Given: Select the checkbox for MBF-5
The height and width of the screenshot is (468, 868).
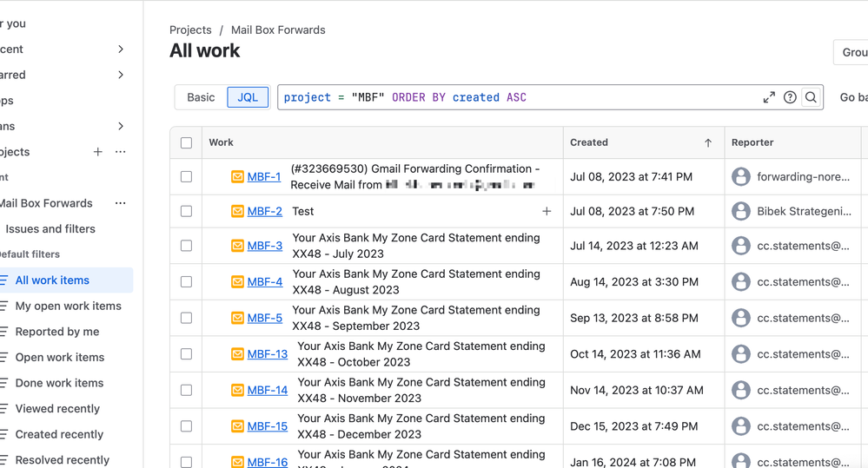Looking at the screenshot, I should pos(187,318).
